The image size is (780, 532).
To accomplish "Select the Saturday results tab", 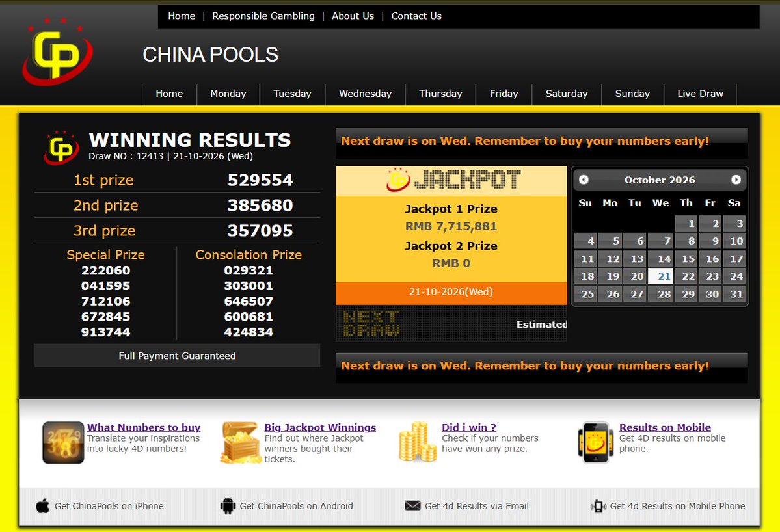I will tap(567, 94).
